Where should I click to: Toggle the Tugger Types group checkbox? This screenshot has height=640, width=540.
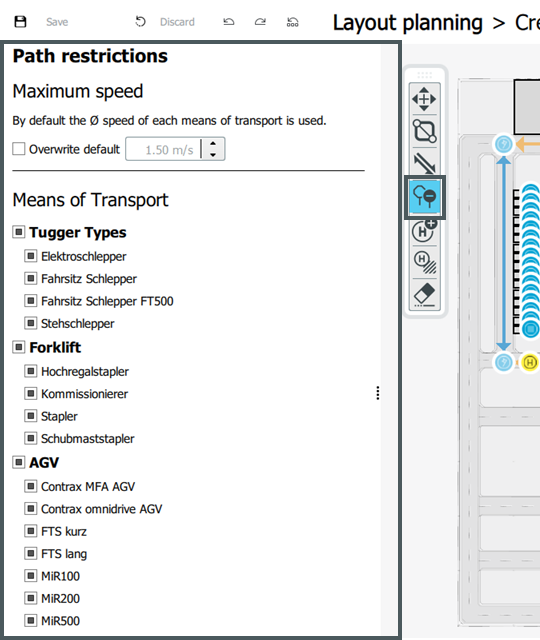[x=19, y=232]
